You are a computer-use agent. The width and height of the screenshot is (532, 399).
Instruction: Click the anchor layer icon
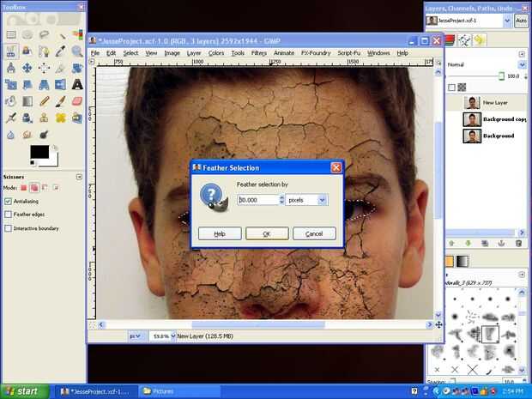click(501, 243)
